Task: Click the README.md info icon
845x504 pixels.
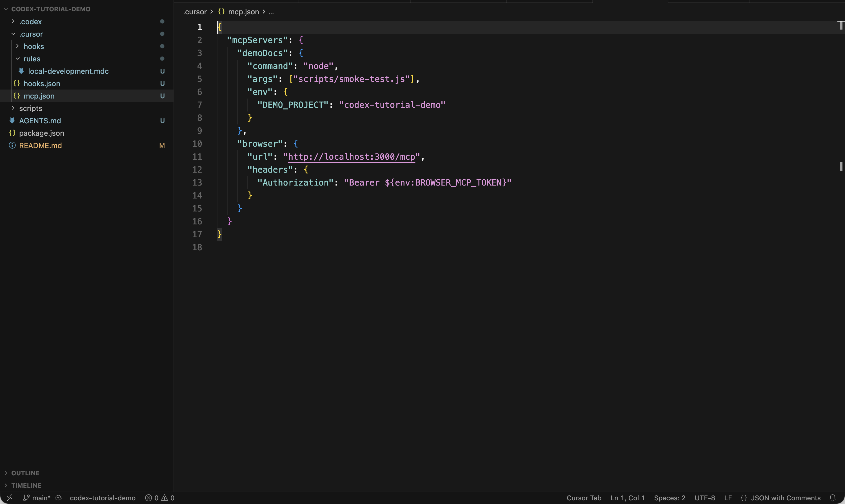Action: (x=12, y=145)
